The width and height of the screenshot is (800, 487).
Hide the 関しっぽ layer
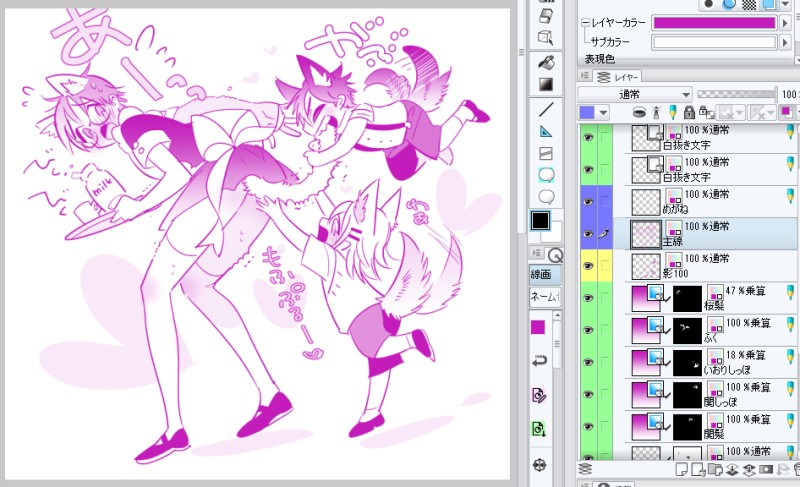pyautogui.click(x=588, y=394)
